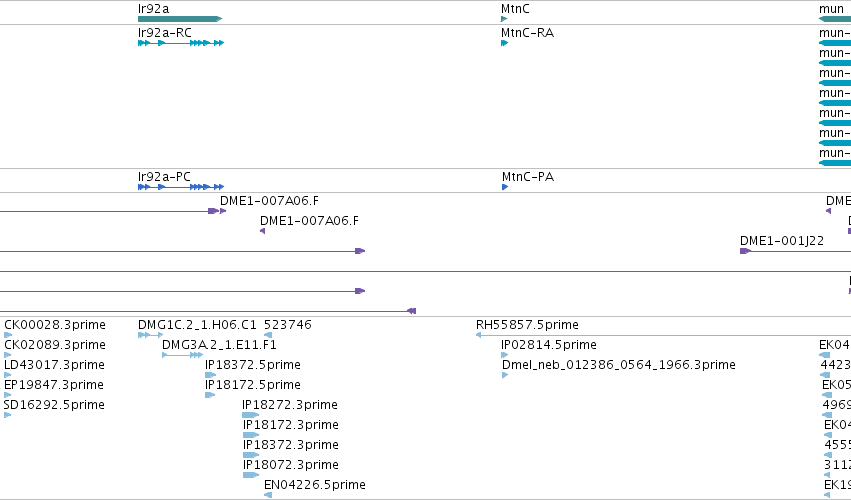Select the MtnC-PA protein label
This screenshot has height=500, width=851.
[528, 176]
